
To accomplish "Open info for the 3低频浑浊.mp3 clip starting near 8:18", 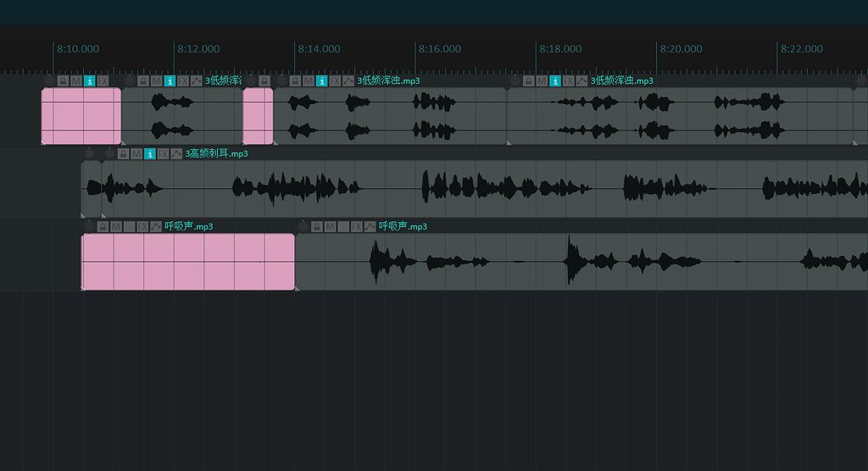I will (555, 81).
